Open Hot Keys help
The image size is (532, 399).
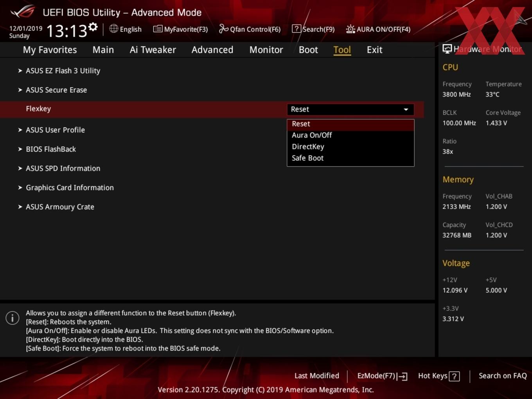(x=439, y=376)
